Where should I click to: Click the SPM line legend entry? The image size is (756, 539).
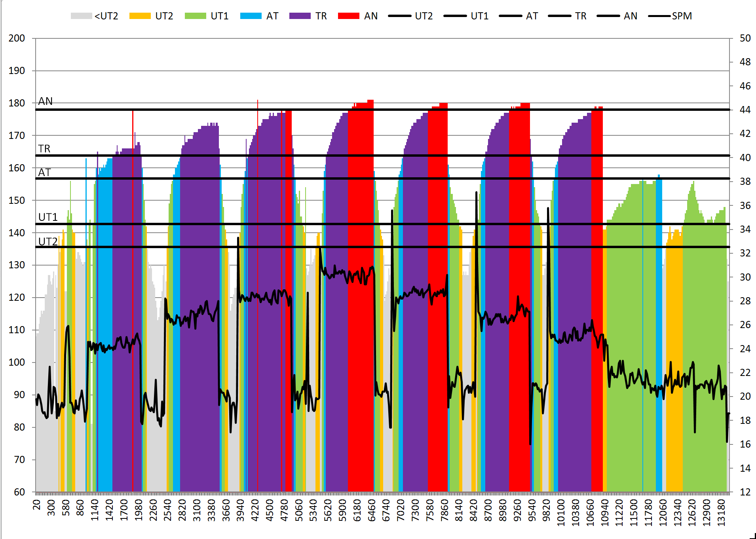(670, 16)
